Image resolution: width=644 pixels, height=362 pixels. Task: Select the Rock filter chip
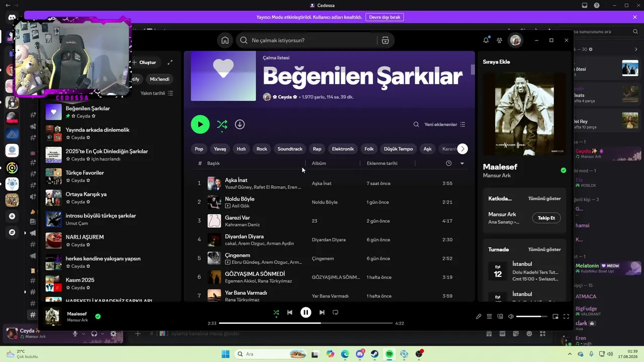coord(262,149)
